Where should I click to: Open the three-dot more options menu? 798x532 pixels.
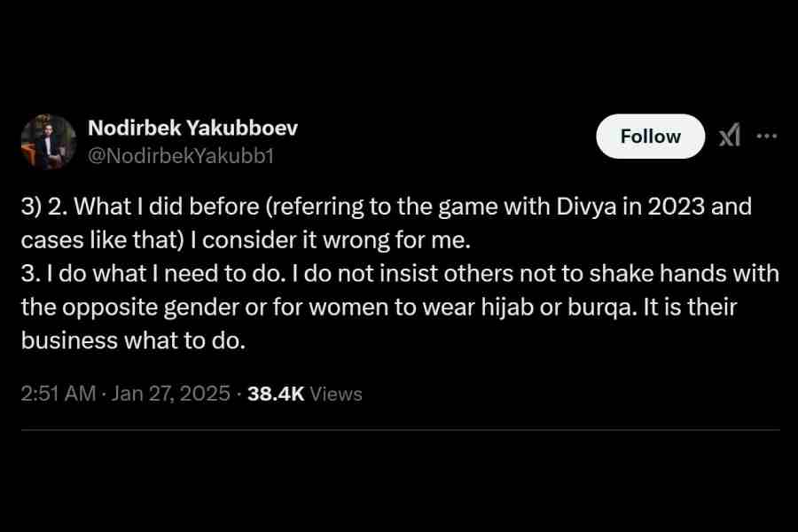pos(766,137)
